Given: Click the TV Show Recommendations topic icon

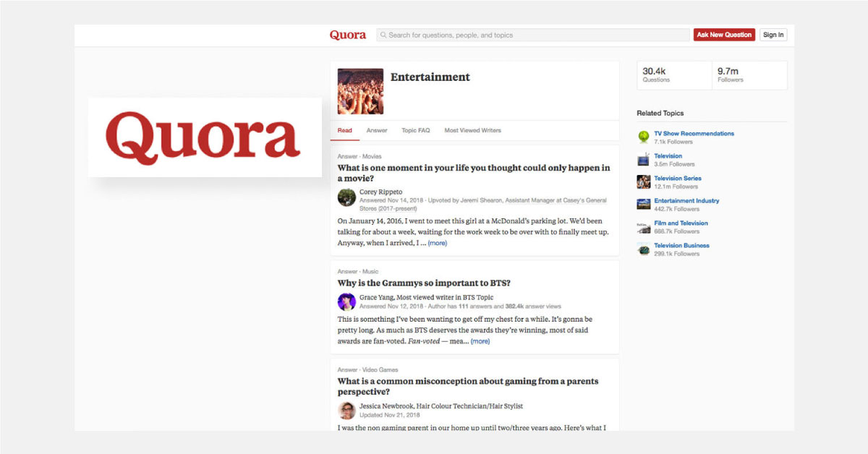Looking at the screenshot, I should click(x=644, y=137).
